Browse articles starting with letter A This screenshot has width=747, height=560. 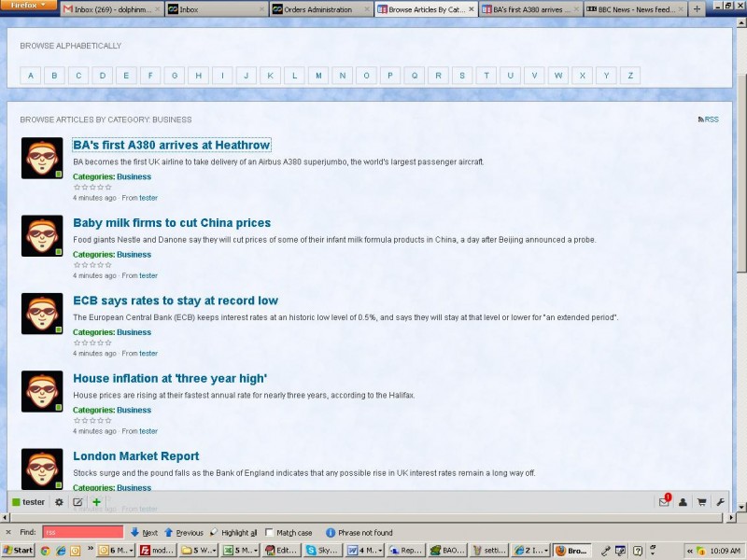[x=31, y=76]
